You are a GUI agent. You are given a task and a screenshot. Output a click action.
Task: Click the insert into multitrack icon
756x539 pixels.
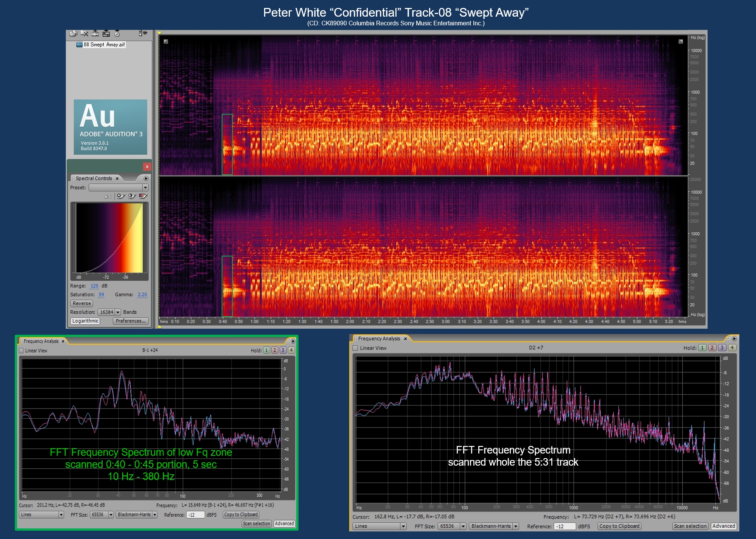tap(106, 34)
